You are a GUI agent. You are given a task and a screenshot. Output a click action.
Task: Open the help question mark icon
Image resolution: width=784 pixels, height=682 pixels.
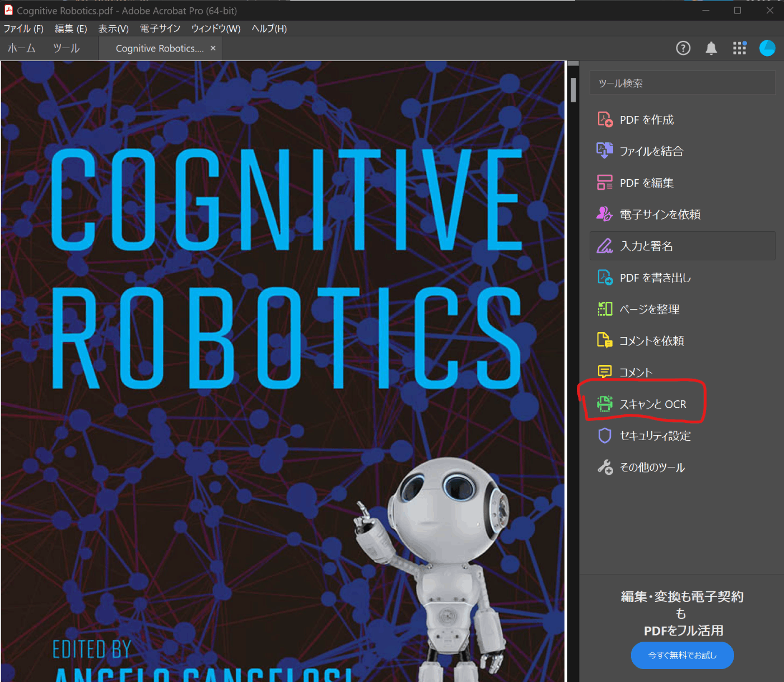click(x=683, y=48)
